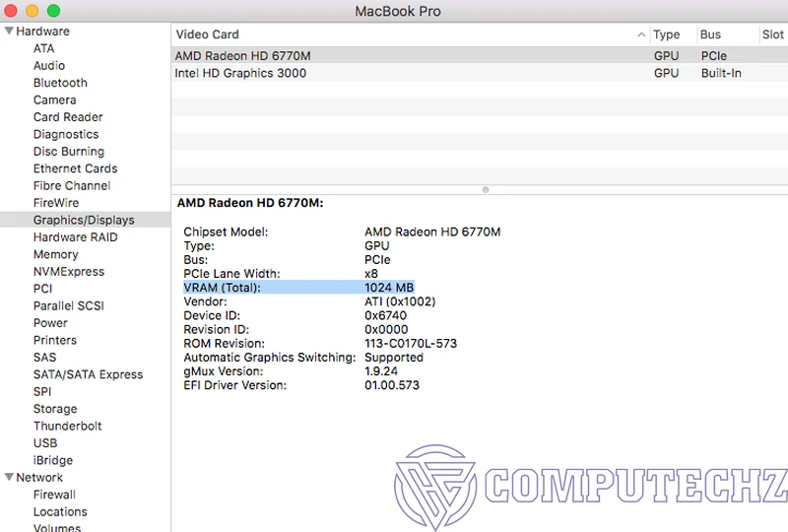
Task: Open Disc Burning information
Action: point(69,152)
